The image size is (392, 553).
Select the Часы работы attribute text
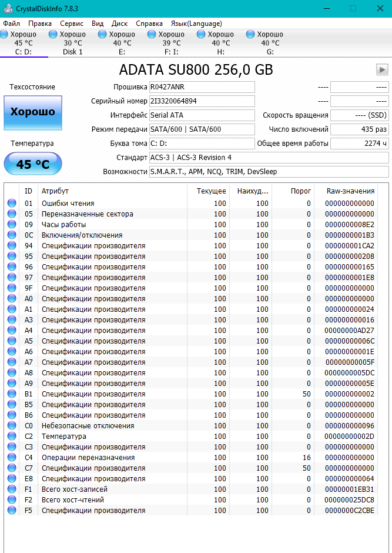(63, 225)
